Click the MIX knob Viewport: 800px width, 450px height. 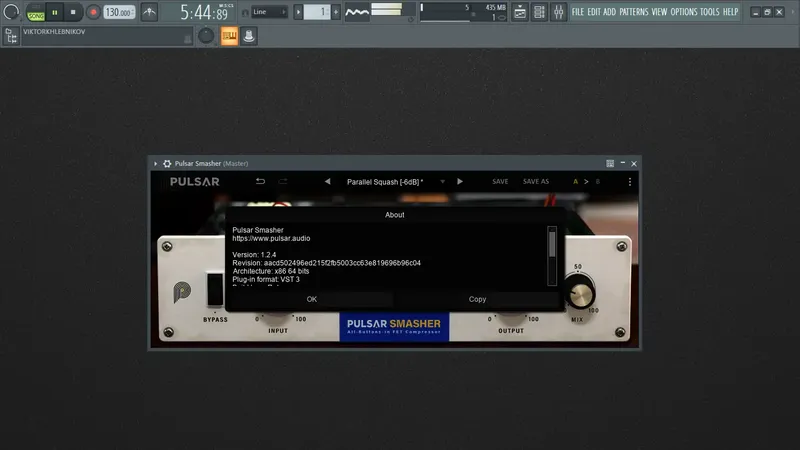click(x=581, y=293)
